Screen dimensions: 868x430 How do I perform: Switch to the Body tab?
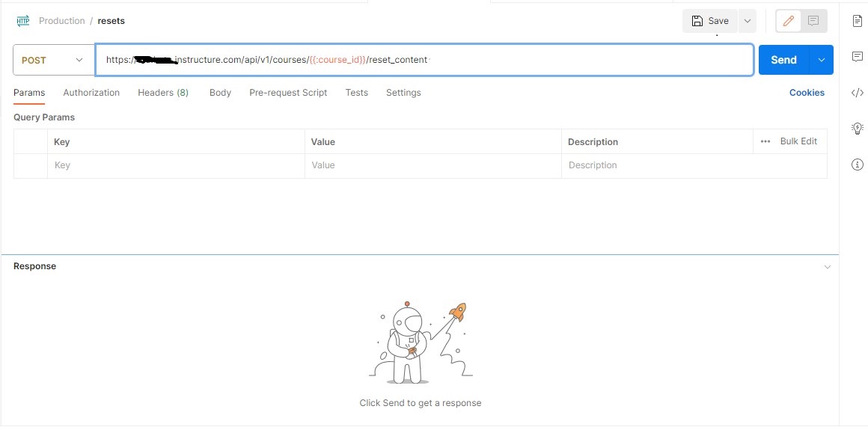click(x=220, y=93)
